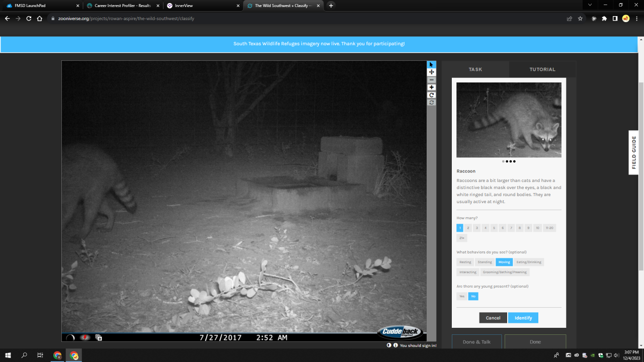644x362 pixels.
Task: Open the tab search dropdown arrow
Action: (x=590, y=5)
